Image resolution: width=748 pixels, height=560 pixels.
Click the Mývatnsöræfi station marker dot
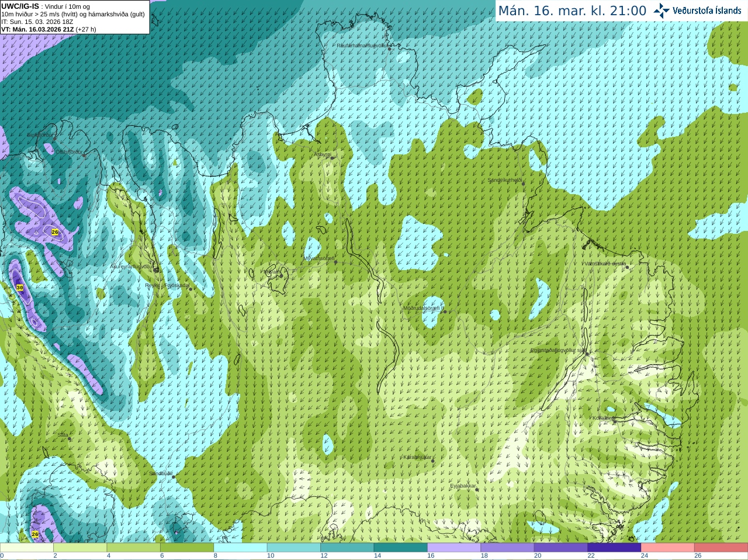coord(335,262)
